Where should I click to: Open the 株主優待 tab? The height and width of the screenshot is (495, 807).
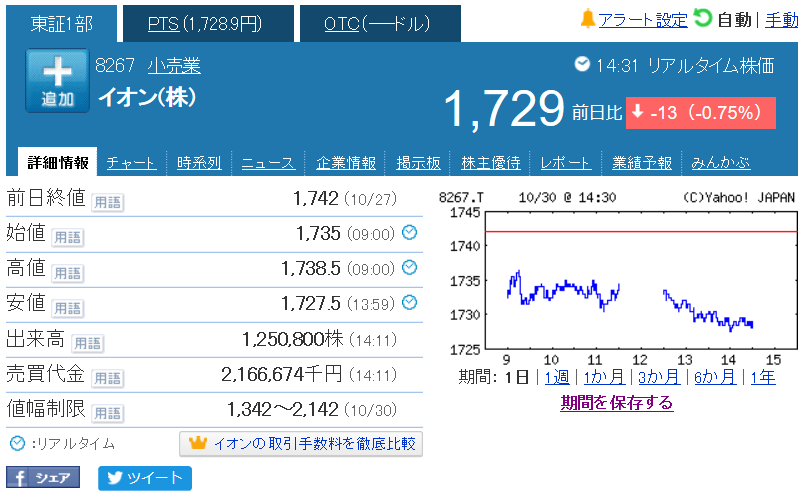pos(491,163)
